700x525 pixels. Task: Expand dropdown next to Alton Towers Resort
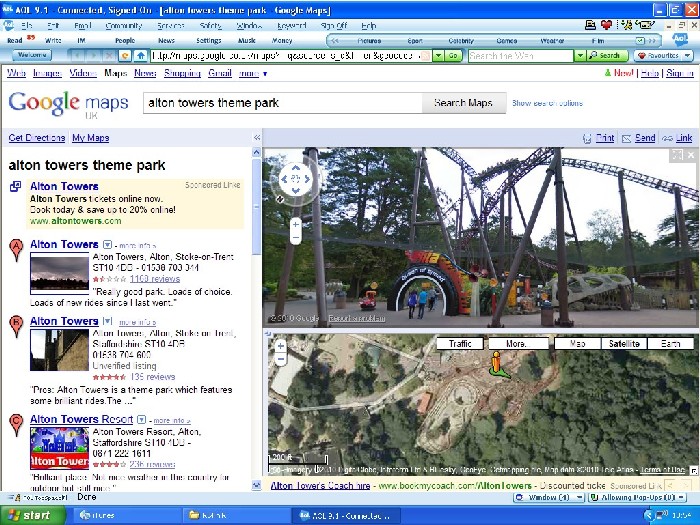pos(142,420)
